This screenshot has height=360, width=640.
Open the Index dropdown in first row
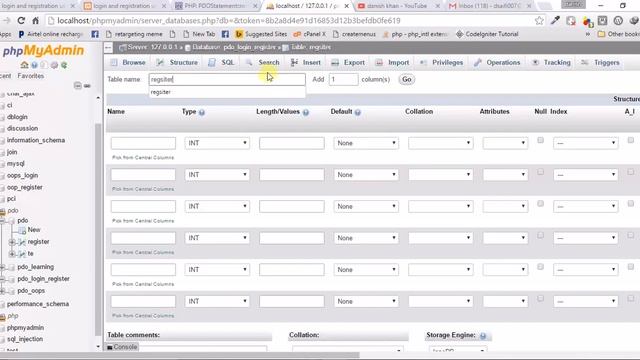585,143
